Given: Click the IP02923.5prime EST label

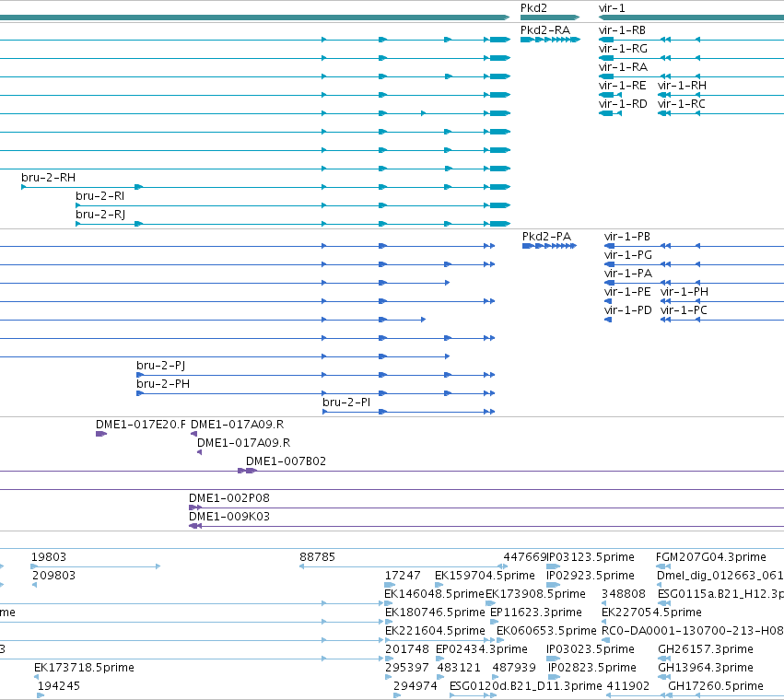Looking at the screenshot, I should click(591, 576).
